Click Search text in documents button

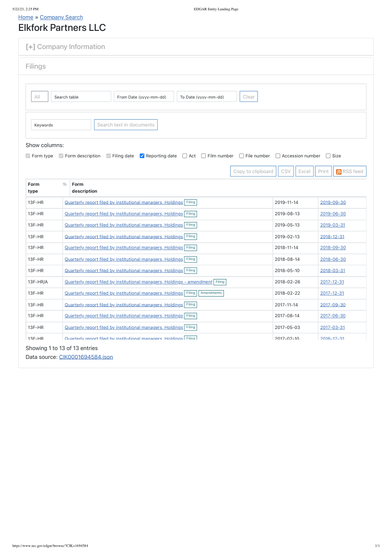coord(125,125)
